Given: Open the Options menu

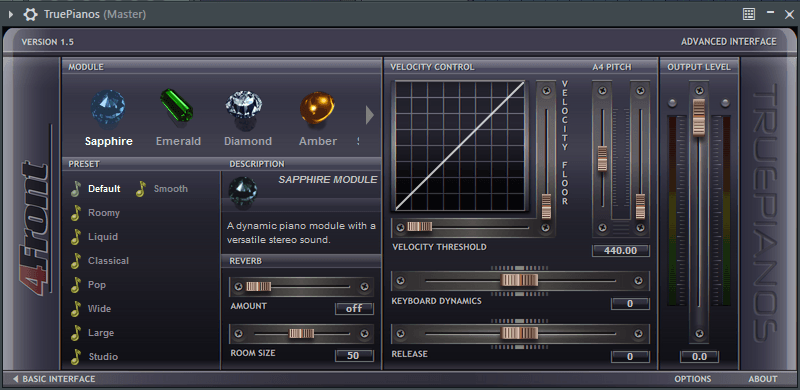Looking at the screenshot, I should (693, 379).
